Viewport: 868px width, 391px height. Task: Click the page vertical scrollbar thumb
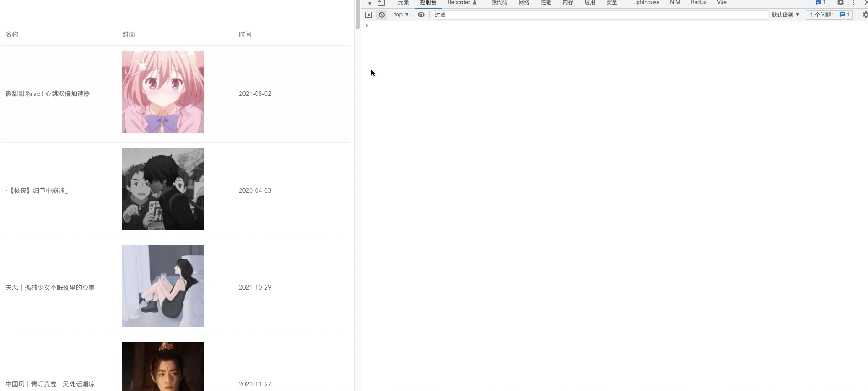[358, 14]
